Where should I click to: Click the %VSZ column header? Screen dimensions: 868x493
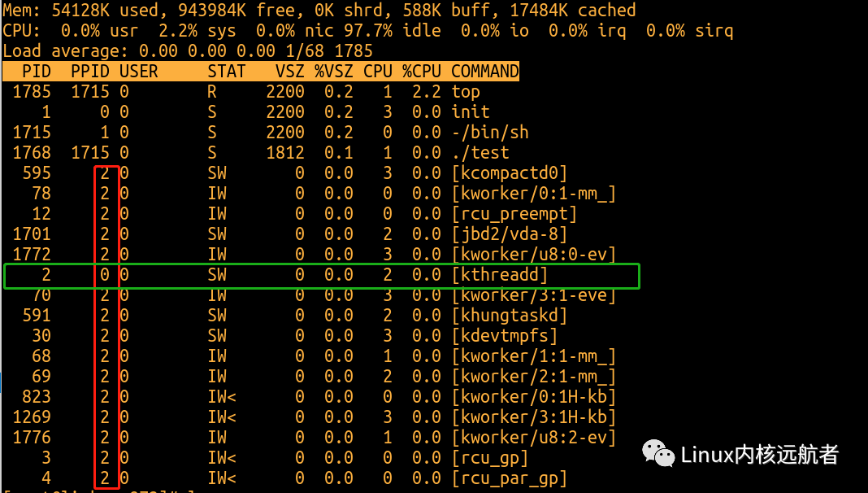[334, 72]
